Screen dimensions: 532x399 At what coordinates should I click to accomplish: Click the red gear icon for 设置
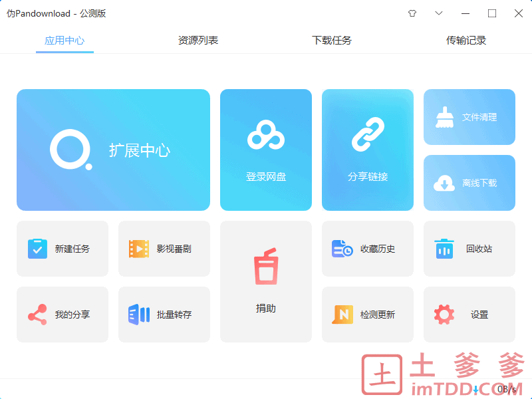[x=444, y=315]
